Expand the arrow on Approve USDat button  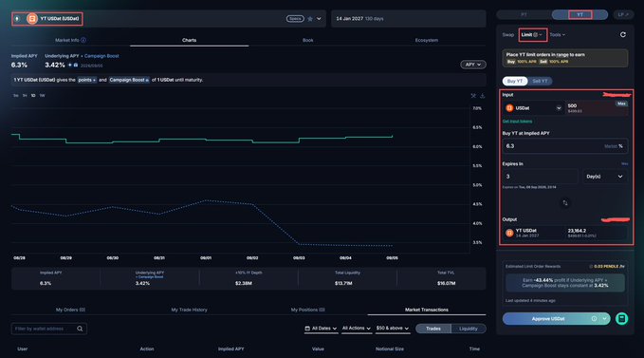point(604,318)
